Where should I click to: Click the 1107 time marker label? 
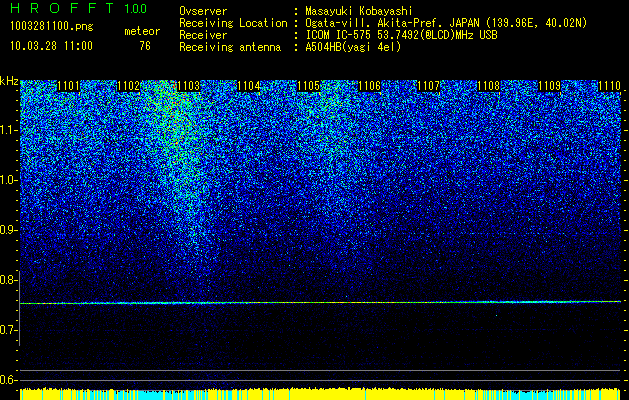coord(429,86)
